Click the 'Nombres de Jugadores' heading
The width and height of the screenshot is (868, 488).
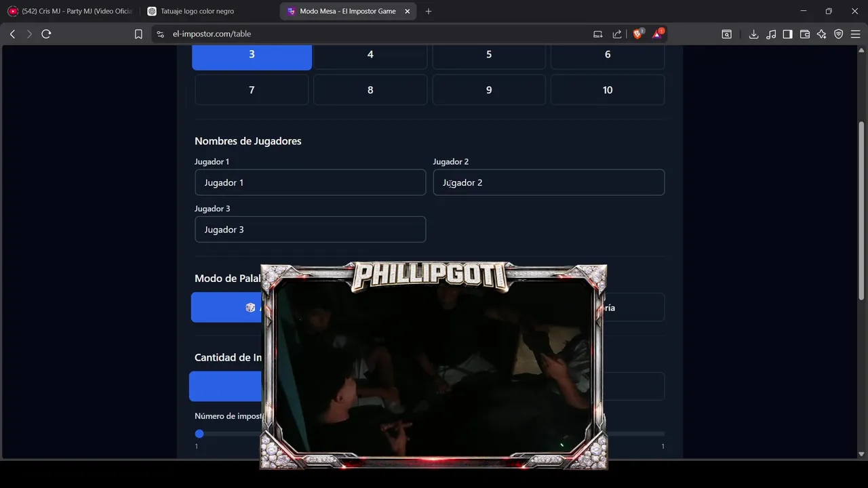click(248, 141)
